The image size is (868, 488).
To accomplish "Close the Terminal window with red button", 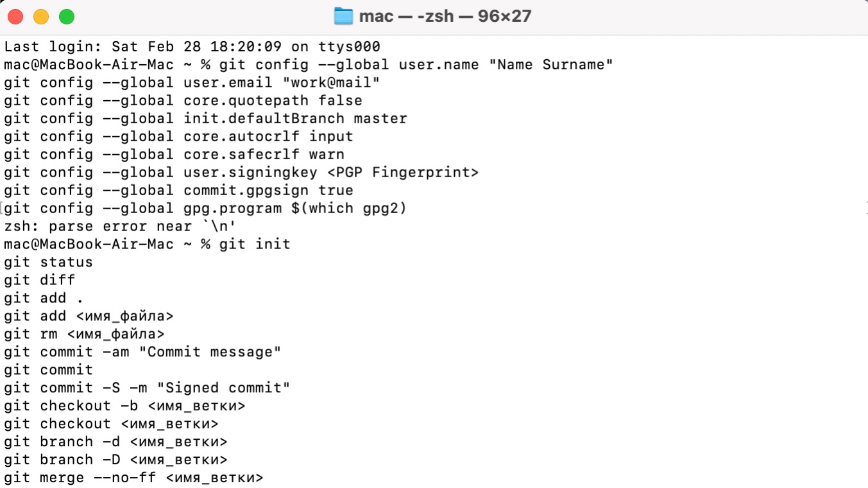I will (x=15, y=17).
